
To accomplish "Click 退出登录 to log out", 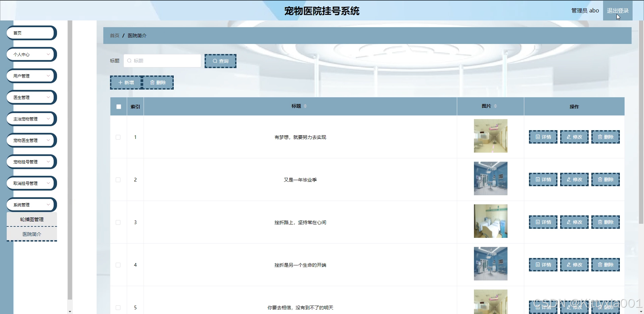I will (x=618, y=11).
